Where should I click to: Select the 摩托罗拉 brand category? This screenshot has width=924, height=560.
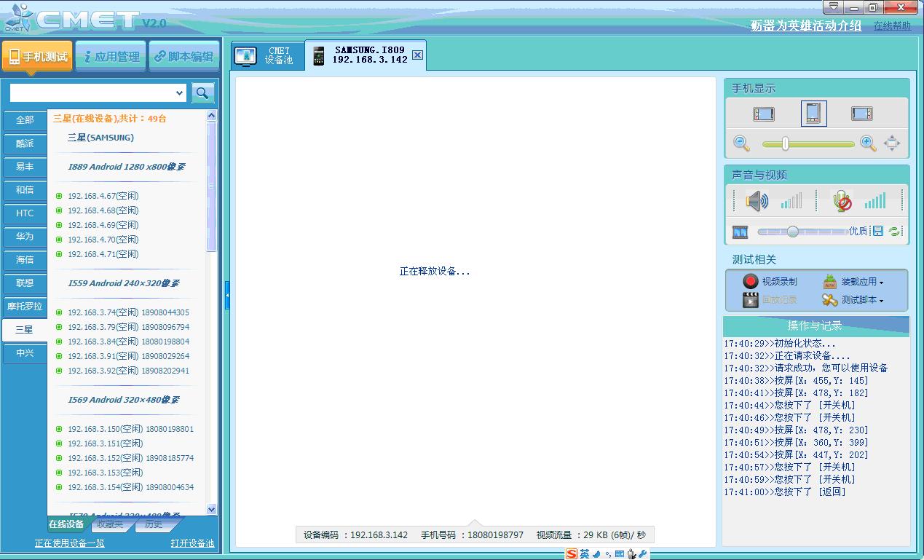(25, 306)
